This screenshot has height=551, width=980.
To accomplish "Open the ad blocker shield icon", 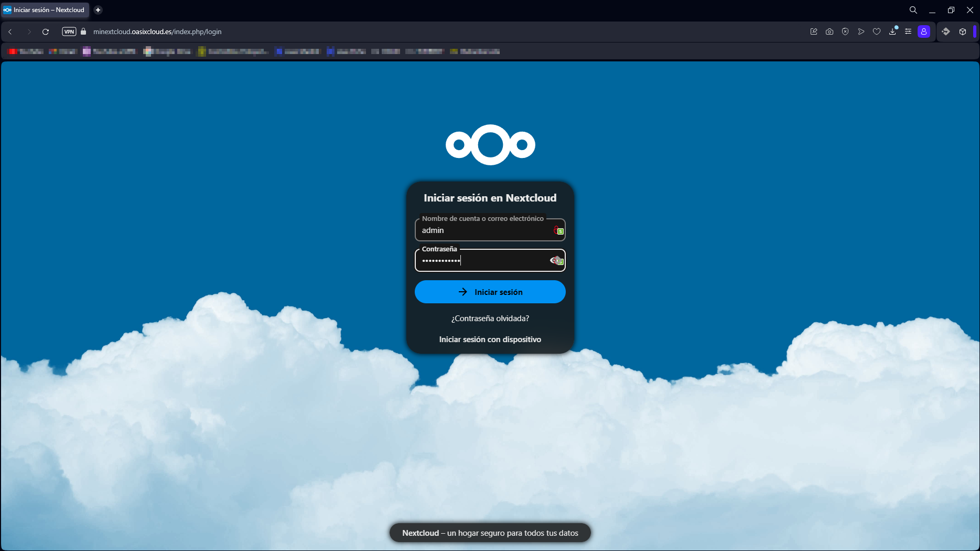I will click(845, 31).
